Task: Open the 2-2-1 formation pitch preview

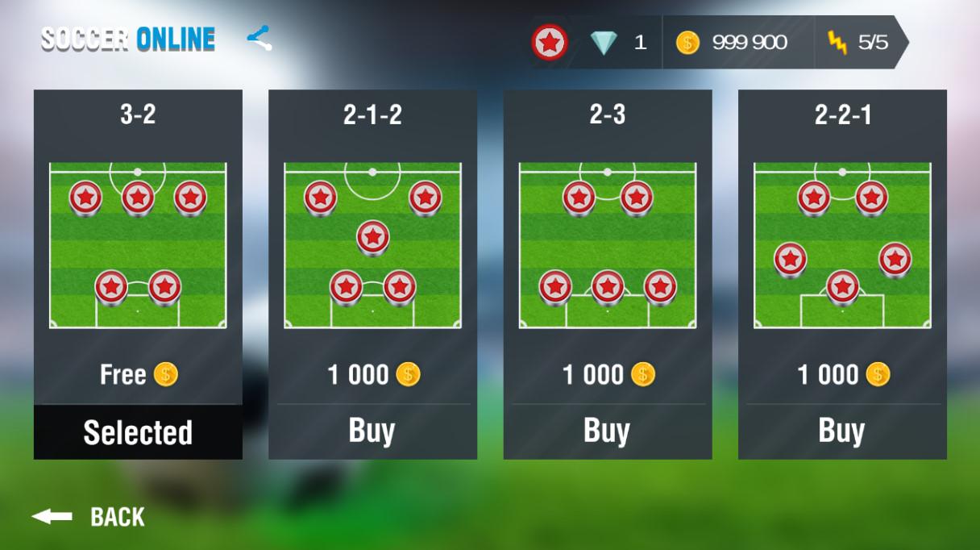Action: coord(842,245)
